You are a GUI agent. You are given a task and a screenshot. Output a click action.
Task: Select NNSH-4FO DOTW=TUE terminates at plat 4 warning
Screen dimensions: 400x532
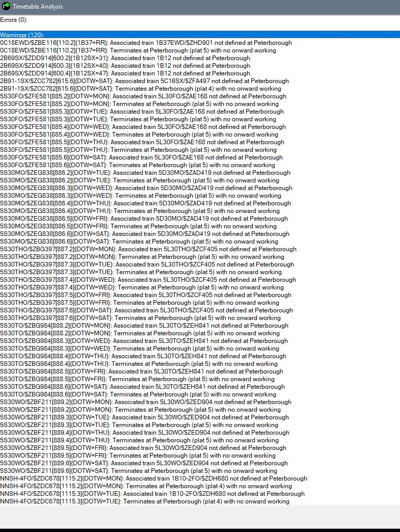pos(145,501)
